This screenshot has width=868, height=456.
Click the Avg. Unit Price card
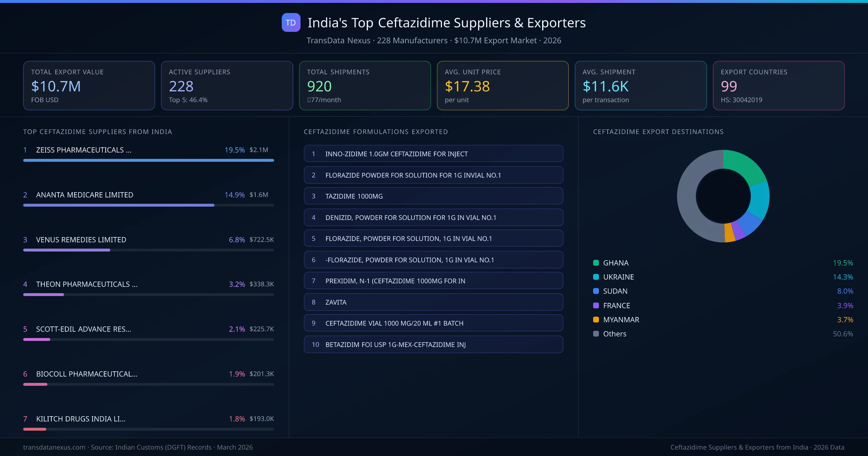503,85
